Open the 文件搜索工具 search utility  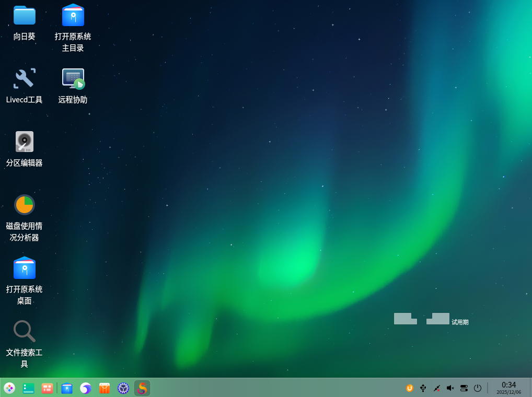24,331
